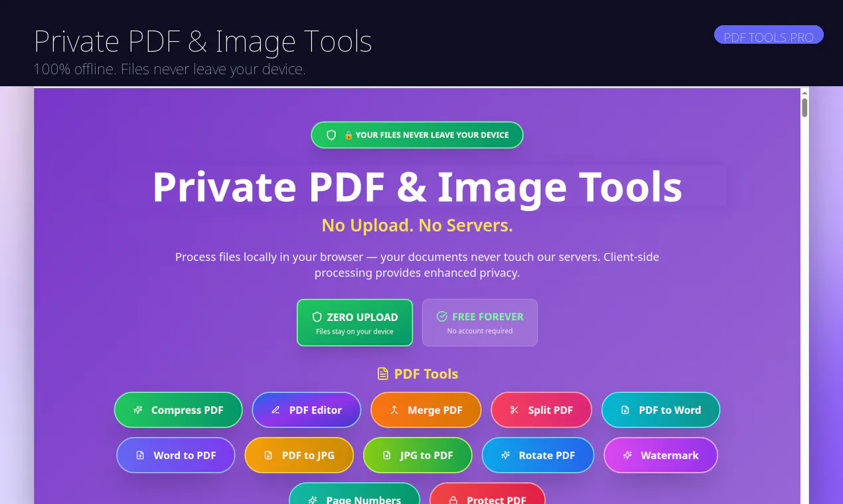Click the checkmark icon on FREE FOREVER
The height and width of the screenshot is (504, 843).
pos(441,316)
